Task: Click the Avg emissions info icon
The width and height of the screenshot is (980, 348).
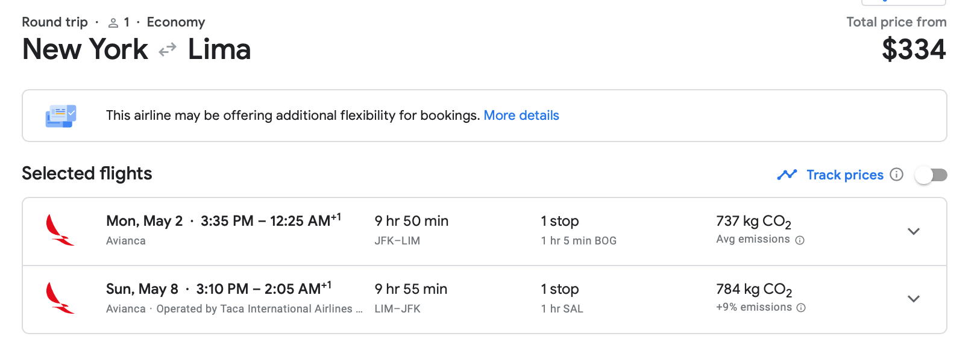Action: coord(800,240)
